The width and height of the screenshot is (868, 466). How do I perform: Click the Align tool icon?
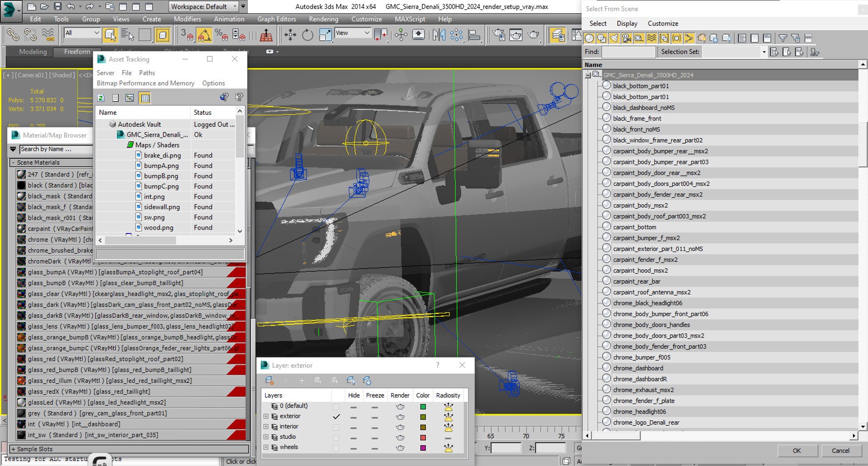coord(474,35)
